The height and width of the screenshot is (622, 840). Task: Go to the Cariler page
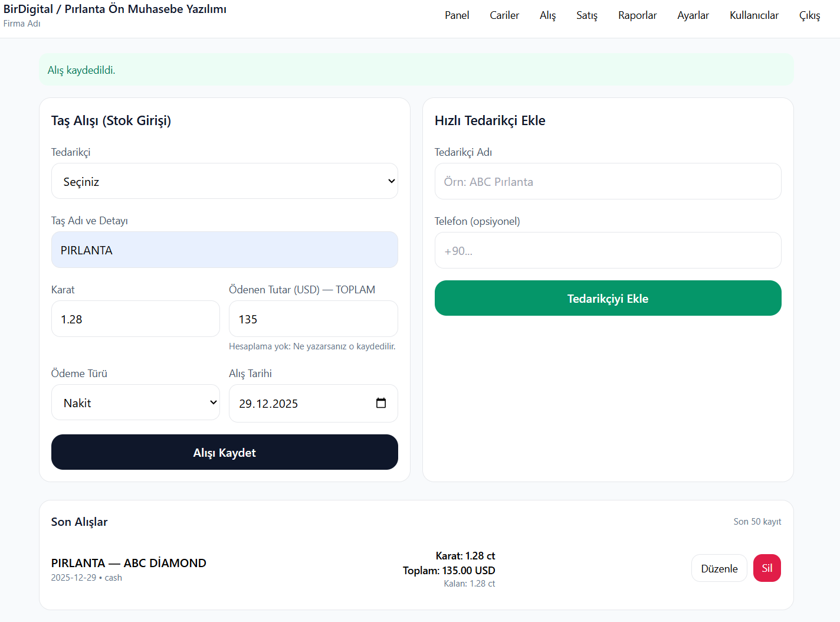(x=504, y=15)
